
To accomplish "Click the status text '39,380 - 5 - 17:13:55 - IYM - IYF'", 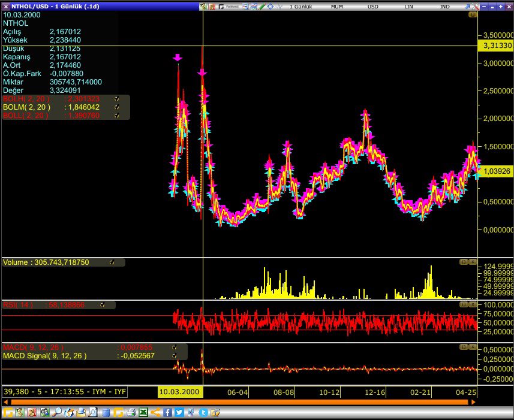I will coord(65,391).
